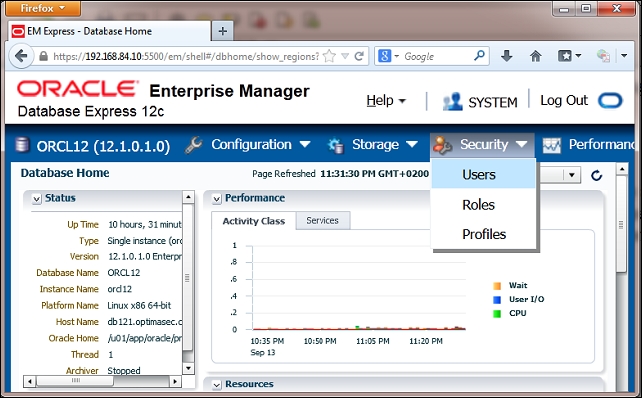Click the Instance Name value orcl12
Image resolution: width=642 pixels, height=398 pixels.
[120, 289]
